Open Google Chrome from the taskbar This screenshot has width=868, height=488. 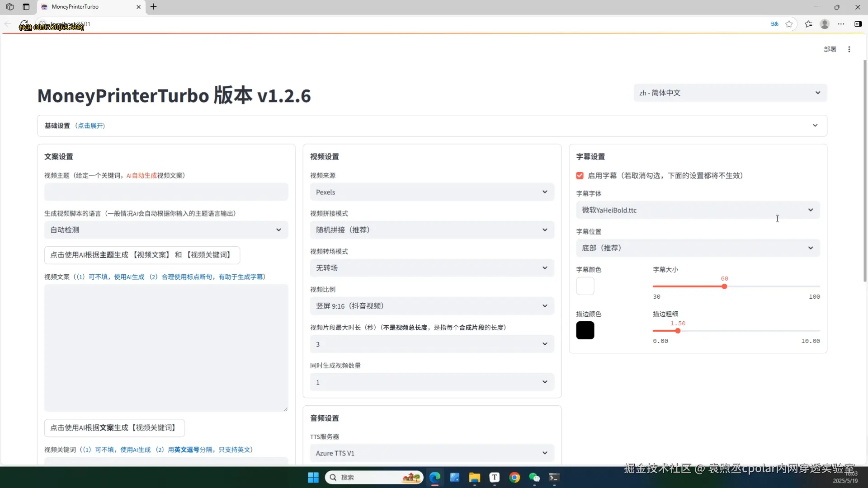pyautogui.click(x=514, y=478)
